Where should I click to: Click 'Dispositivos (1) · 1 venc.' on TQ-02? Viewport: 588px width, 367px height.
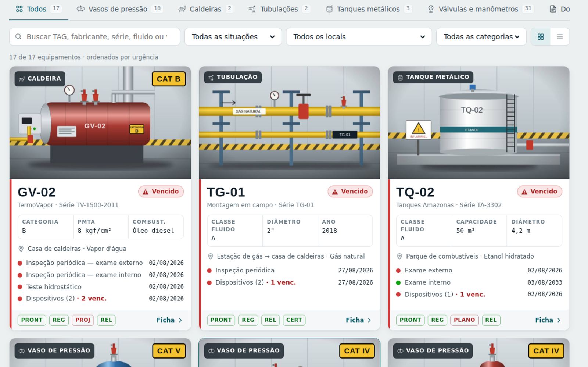[x=479, y=295]
